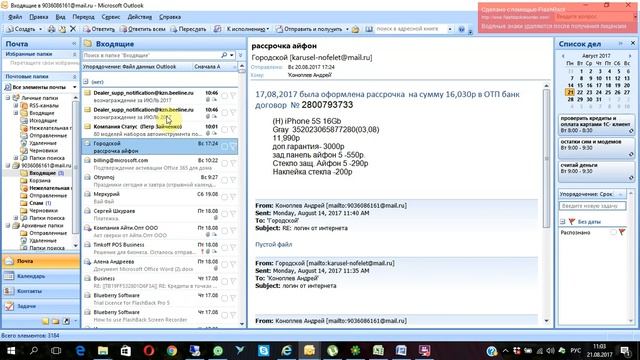Open the Справка menu
The image size is (640, 360).
[170, 17]
